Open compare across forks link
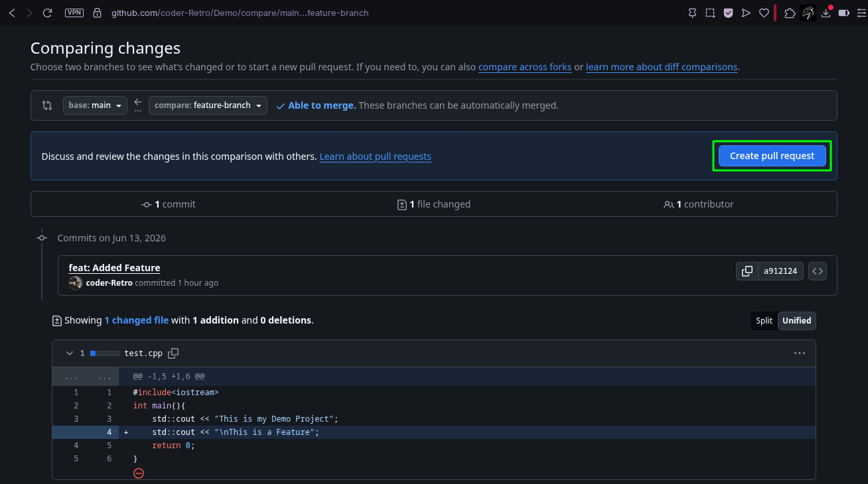Image resolution: width=868 pixels, height=484 pixels. coord(525,67)
